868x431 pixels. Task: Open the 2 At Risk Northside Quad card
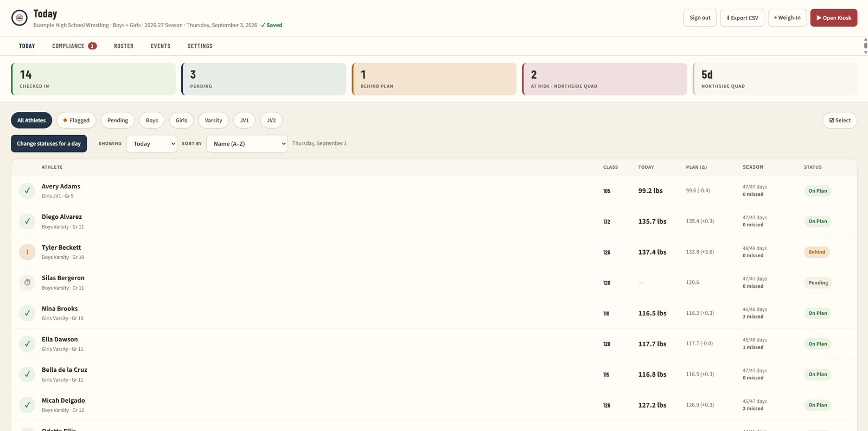[604, 79]
